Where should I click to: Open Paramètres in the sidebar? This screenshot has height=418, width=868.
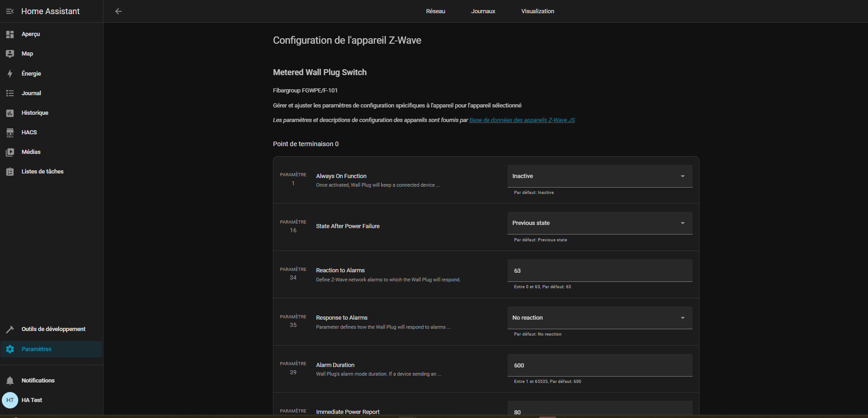[36, 349]
